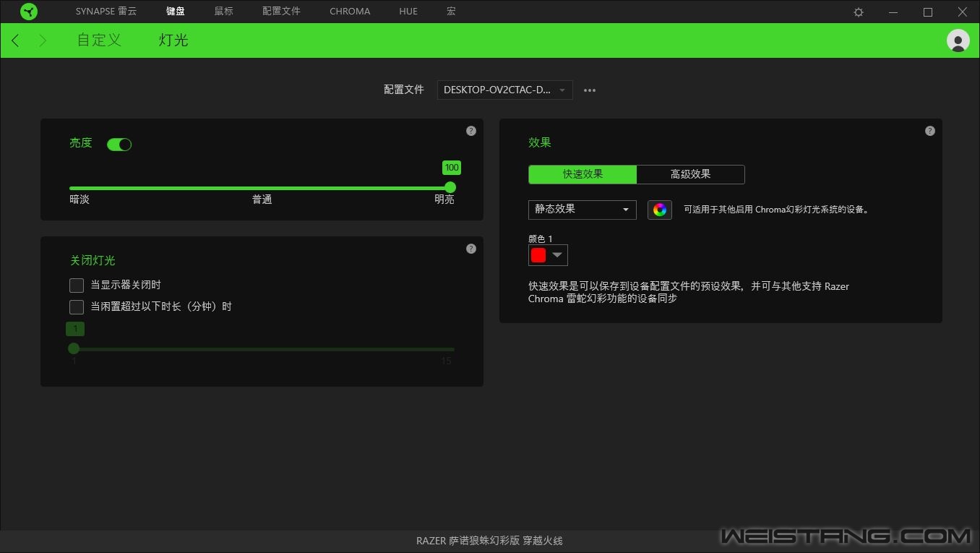Screen dimensions: 980x553
Task: Switch to 键盘 tab
Action: point(176,12)
